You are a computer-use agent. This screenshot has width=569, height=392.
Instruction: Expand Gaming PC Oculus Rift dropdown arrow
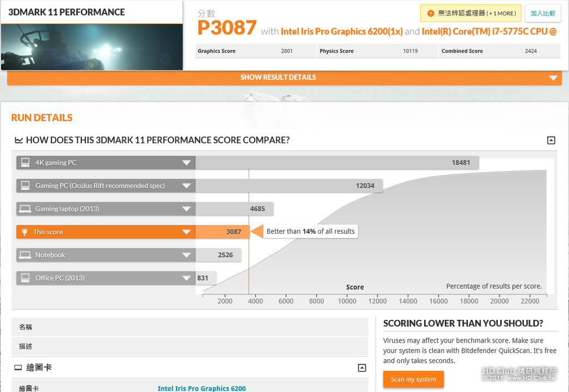pyautogui.click(x=186, y=186)
